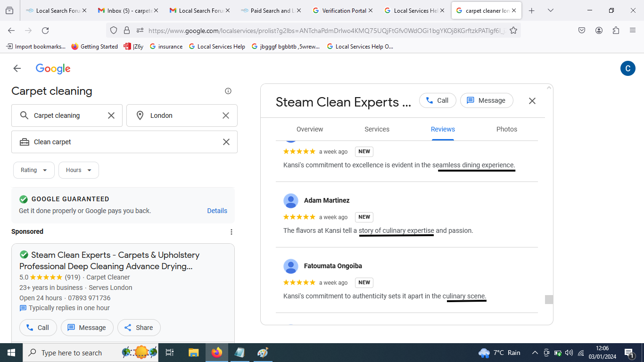Image resolution: width=644 pixels, height=362 pixels.
Task: Open the Google Guaranteed Details link
Action: (x=217, y=211)
